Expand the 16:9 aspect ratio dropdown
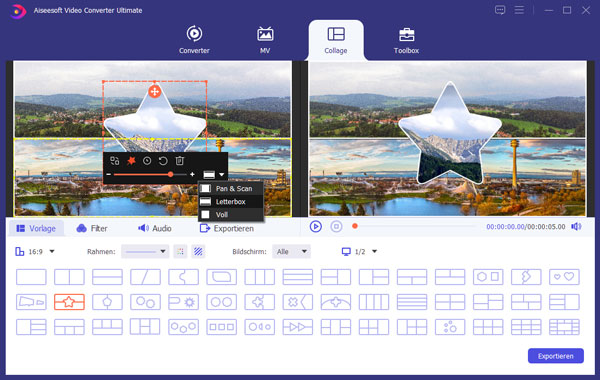 pyautogui.click(x=35, y=251)
